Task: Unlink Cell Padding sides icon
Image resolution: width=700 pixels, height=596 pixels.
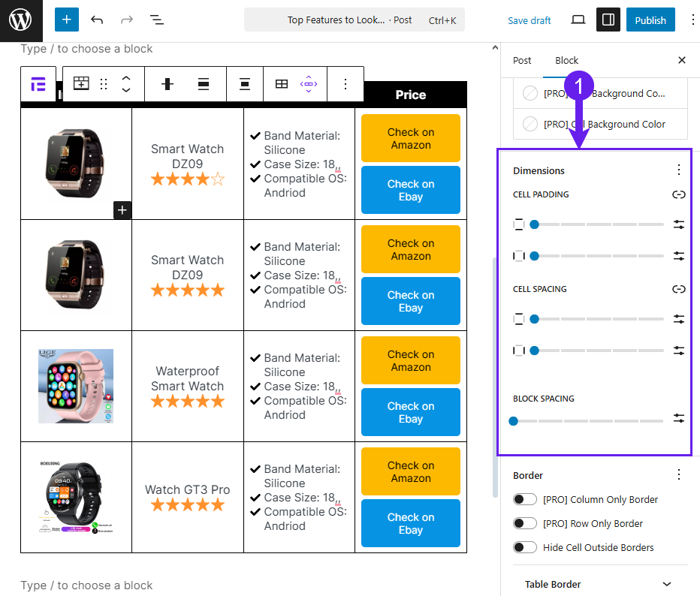Action: click(678, 194)
